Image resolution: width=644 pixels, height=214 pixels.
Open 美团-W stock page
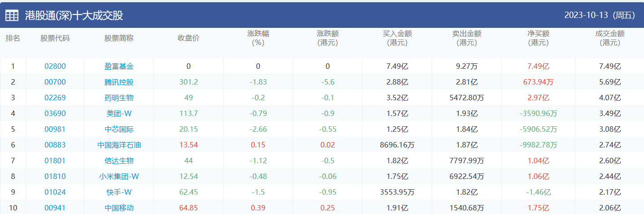coord(119,114)
